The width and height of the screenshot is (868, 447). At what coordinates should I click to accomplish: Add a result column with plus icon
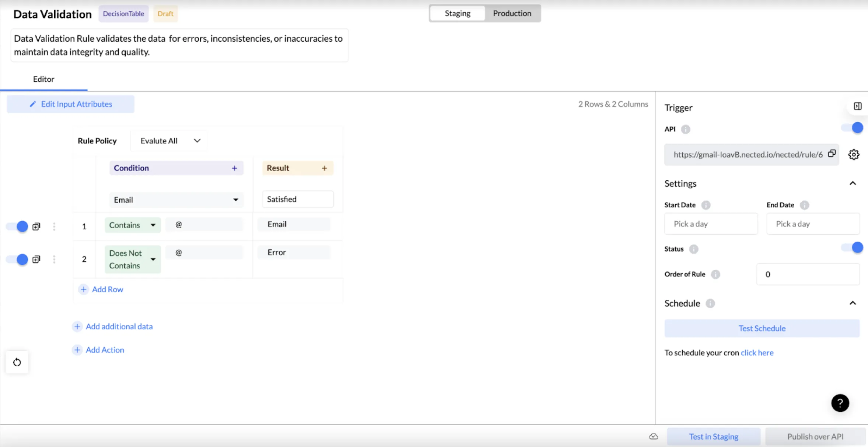pyautogui.click(x=324, y=168)
